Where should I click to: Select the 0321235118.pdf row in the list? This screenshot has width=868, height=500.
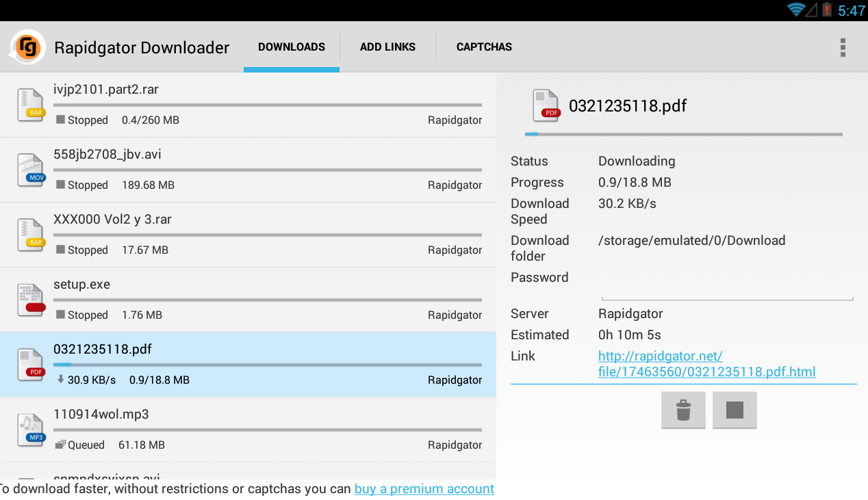coord(248,365)
